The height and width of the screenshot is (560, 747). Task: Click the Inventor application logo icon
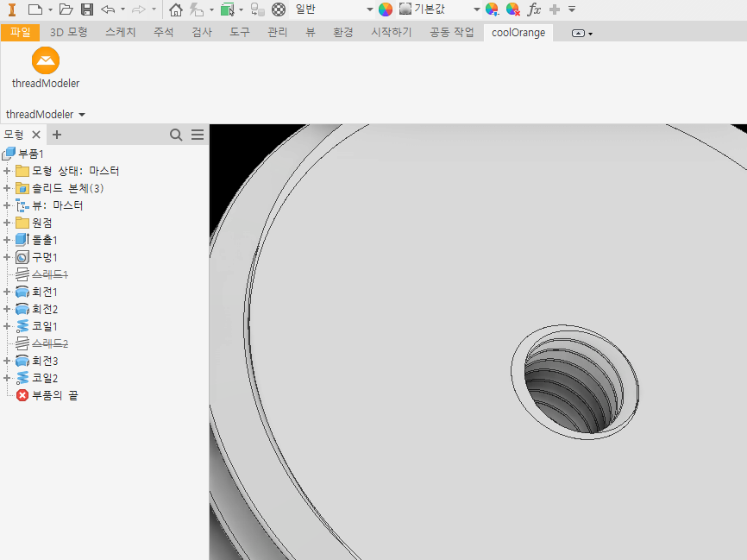pyautogui.click(x=12, y=9)
